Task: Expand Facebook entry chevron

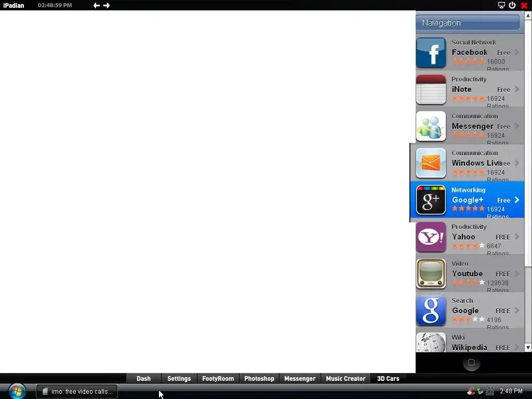Action: 517,52
